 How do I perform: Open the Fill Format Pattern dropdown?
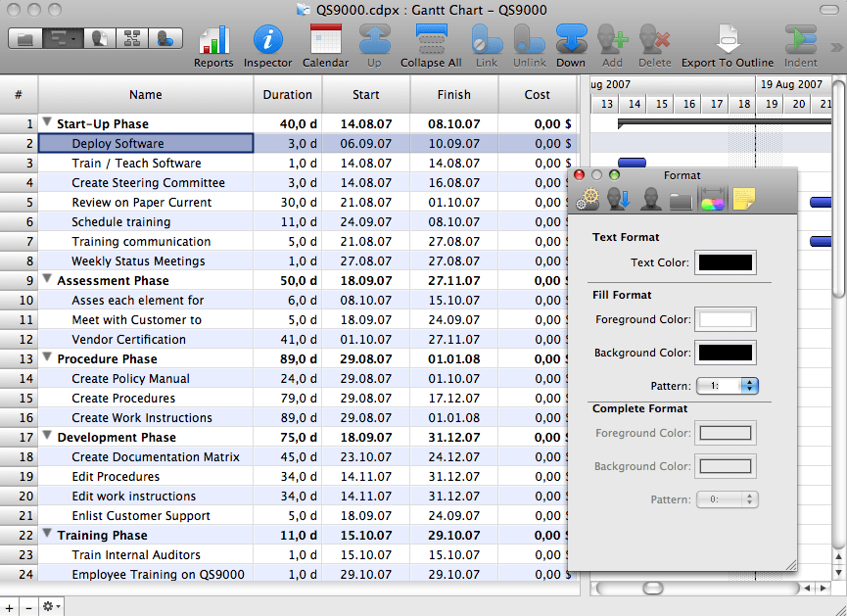pyautogui.click(x=727, y=386)
